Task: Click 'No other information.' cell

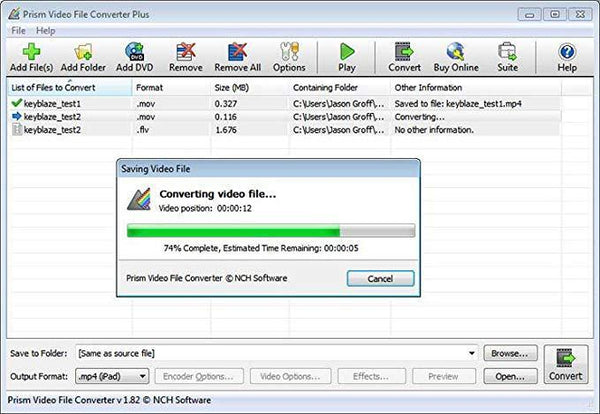Action: (434, 130)
